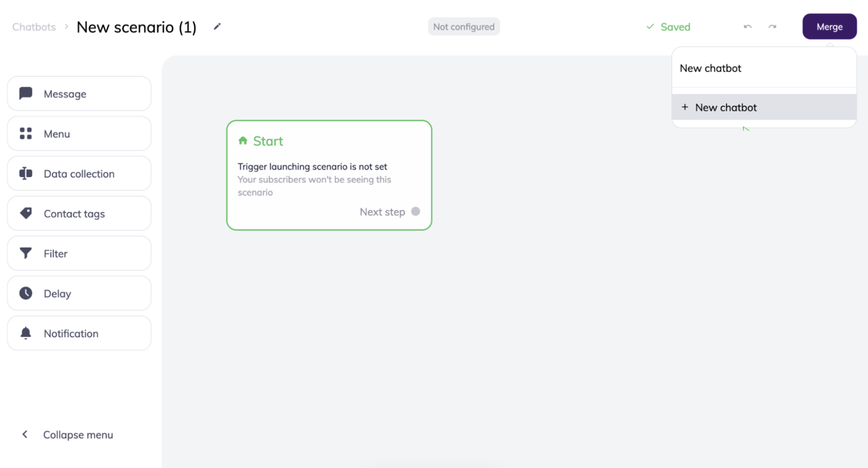Choose the Notification block icon
The width and height of the screenshot is (868, 468).
(x=25, y=333)
